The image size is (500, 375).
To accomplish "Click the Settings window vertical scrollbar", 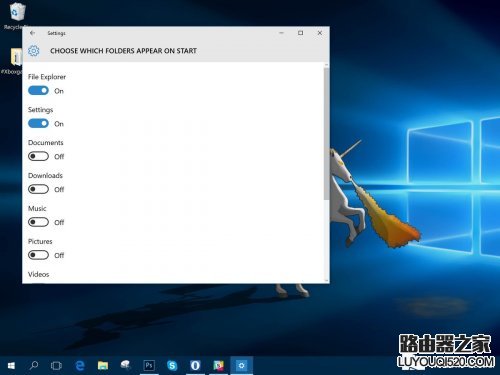I will click(x=326, y=133).
